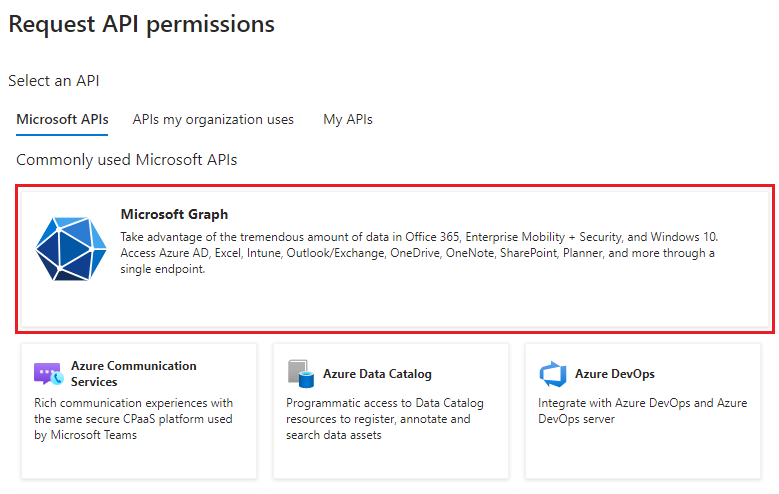Click the Azure Communication Services chat icon
Image resolution: width=779 pixels, height=494 pixels.
[48, 374]
